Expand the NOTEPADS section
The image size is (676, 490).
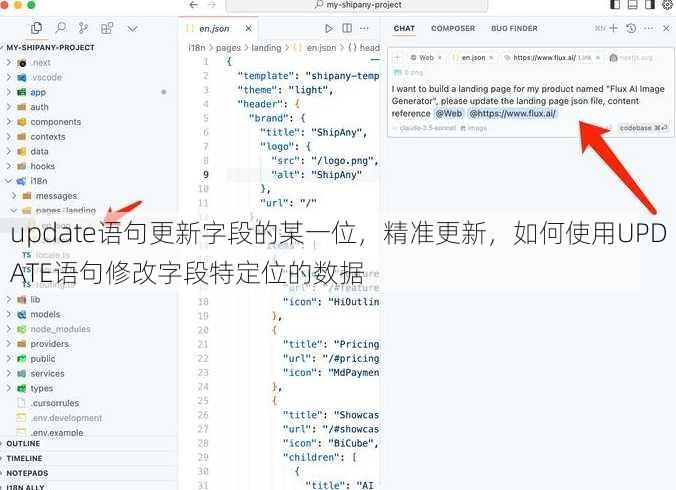point(27,473)
